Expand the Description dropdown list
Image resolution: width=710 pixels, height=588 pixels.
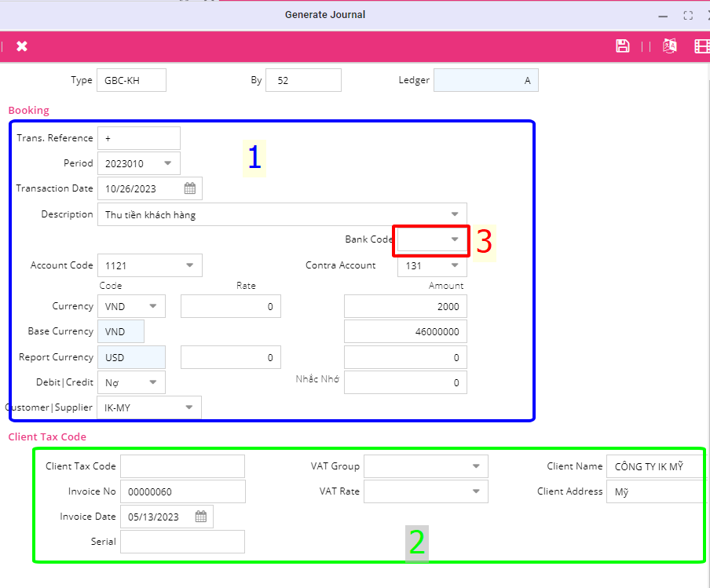pos(455,214)
